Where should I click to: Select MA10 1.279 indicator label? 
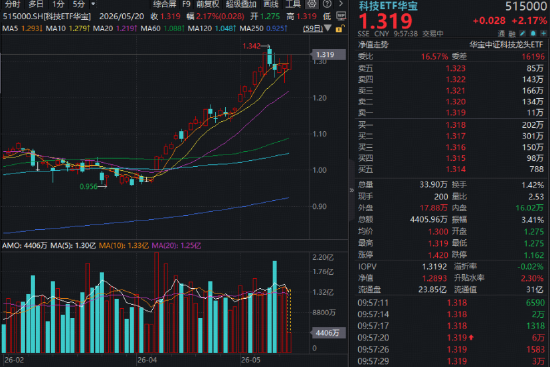[x=67, y=28]
